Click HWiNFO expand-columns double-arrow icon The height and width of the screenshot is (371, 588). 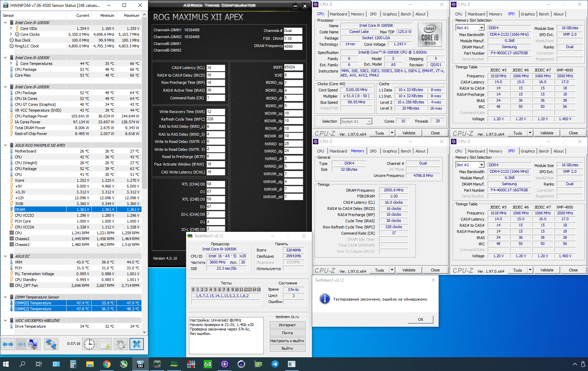pos(8,344)
